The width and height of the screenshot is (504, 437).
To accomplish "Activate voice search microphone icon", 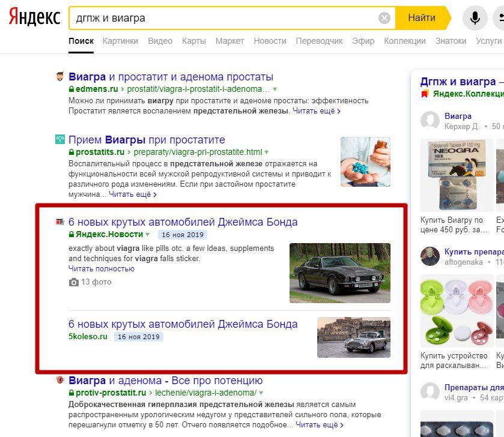I will pos(475,18).
